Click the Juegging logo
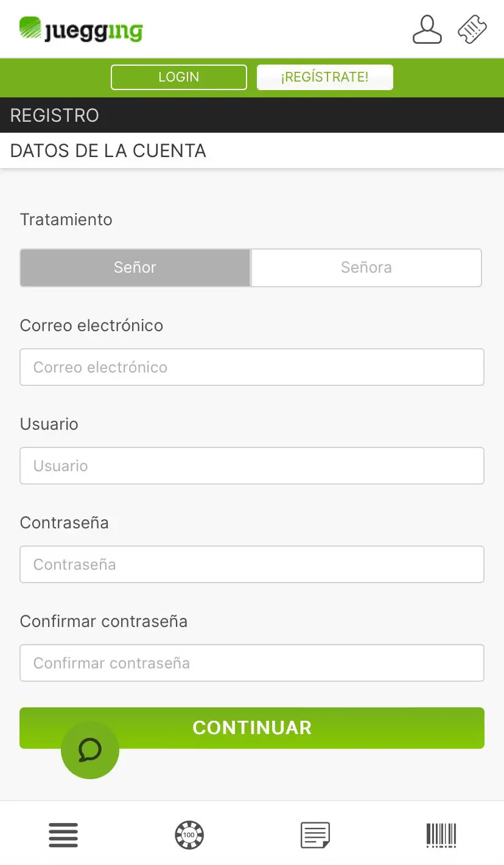The height and width of the screenshot is (865, 504). point(81,29)
